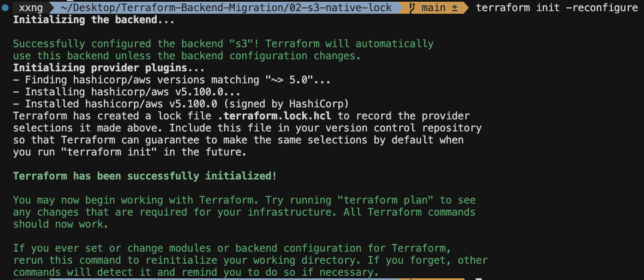Click the 02-s3-native-lock directory path segment

226,8
